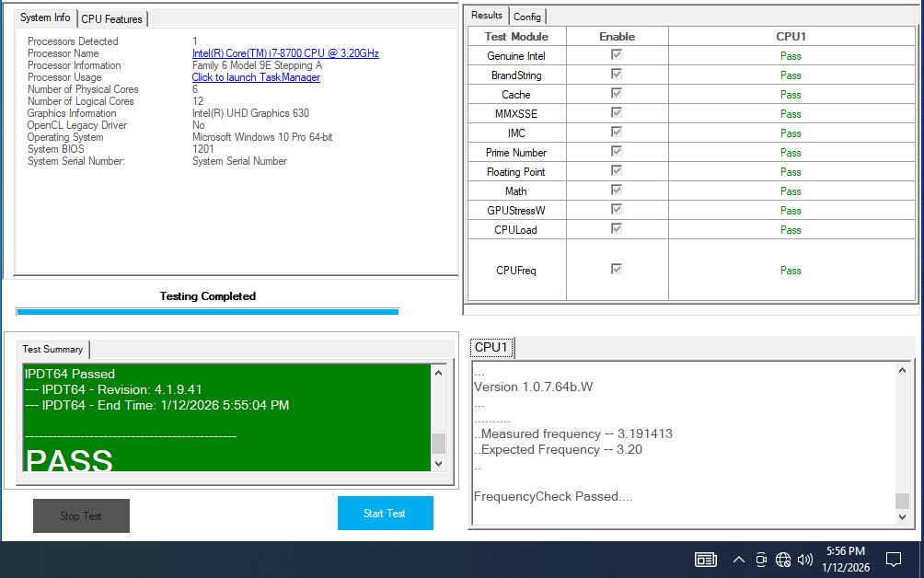Toggle the Floating Point test checkbox
This screenshot has height=578, width=924.
[617, 171]
